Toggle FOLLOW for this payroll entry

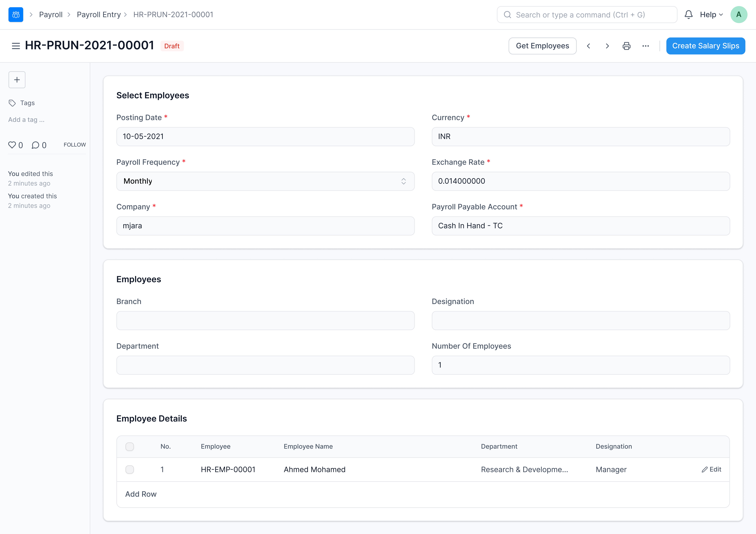[x=74, y=145]
